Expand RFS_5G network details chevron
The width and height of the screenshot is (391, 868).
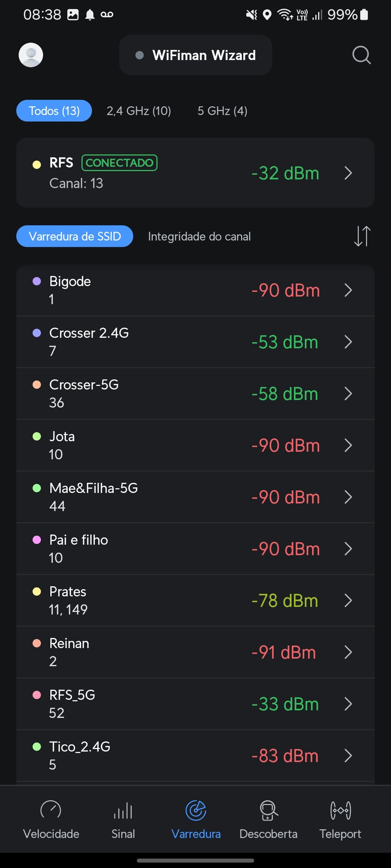[348, 704]
